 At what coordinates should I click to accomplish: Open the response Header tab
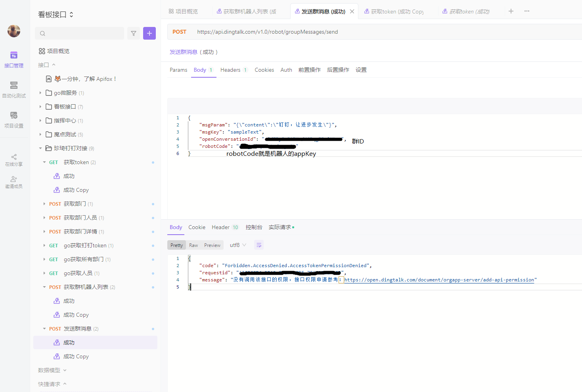pyautogui.click(x=225, y=227)
